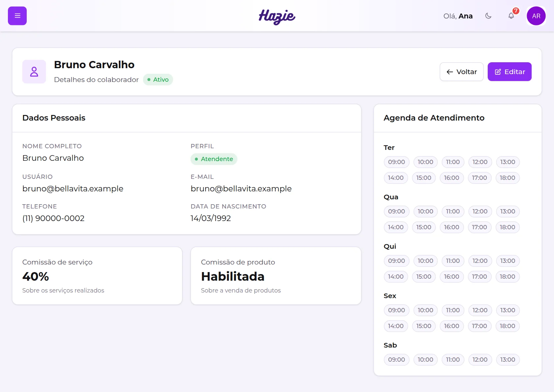Image resolution: width=554 pixels, height=392 pixels.
Task: Click the Hazie logo
Action: pyautogui.click(x=277, y=16)
